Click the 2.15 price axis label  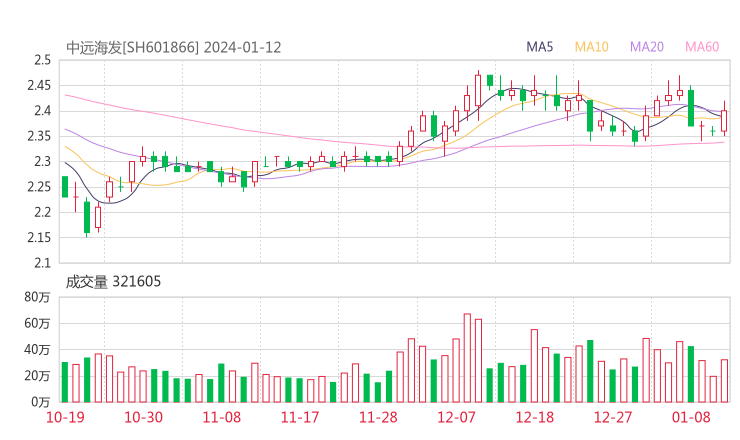(x=39, y=237)
